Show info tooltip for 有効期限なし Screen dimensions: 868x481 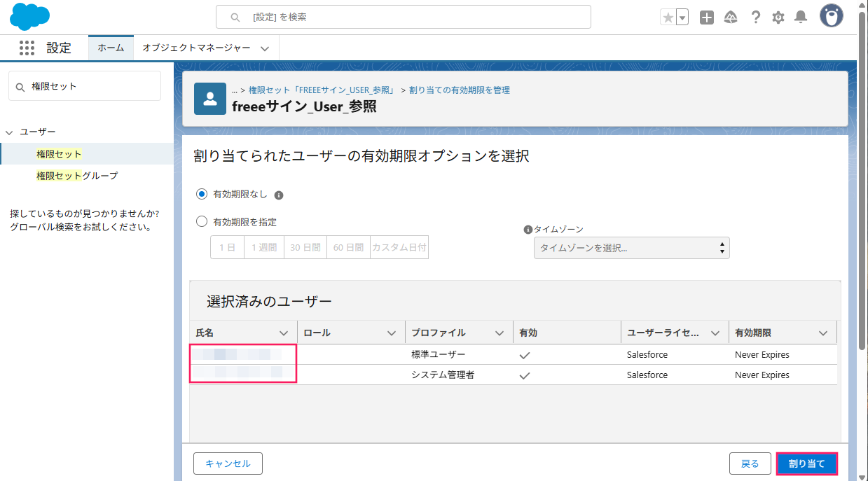click(x=279, y=195)
